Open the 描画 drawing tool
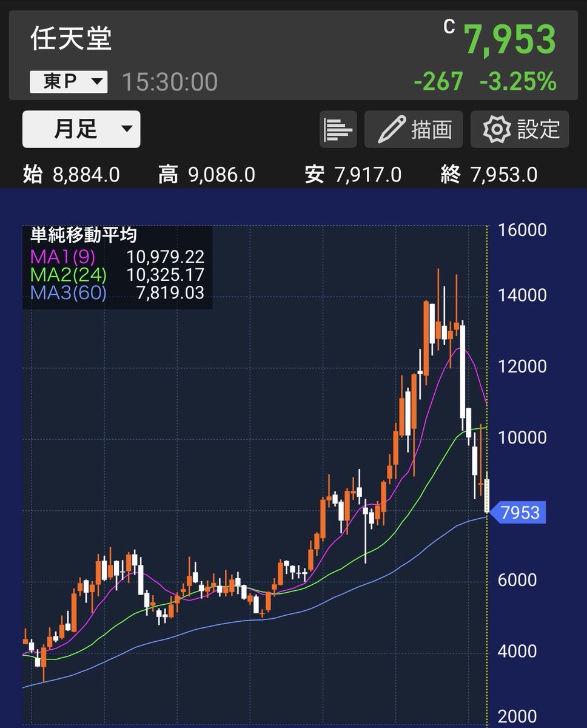587x728 pixels. click(414, 129)
